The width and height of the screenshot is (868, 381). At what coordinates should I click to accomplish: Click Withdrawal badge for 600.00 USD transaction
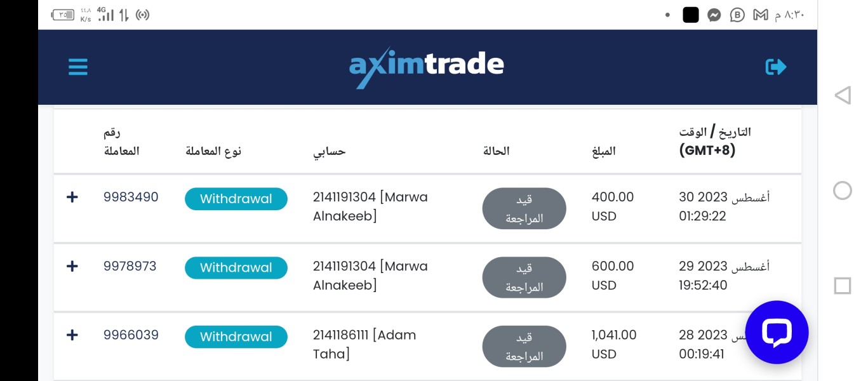click(236, 268)
